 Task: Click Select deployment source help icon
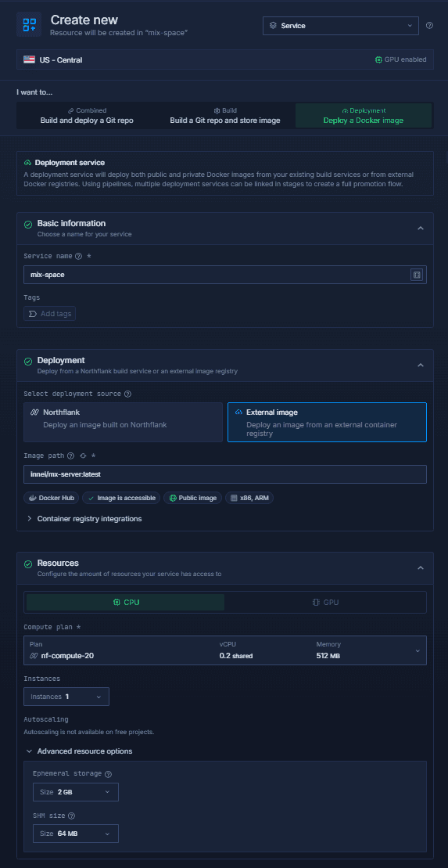127,394
